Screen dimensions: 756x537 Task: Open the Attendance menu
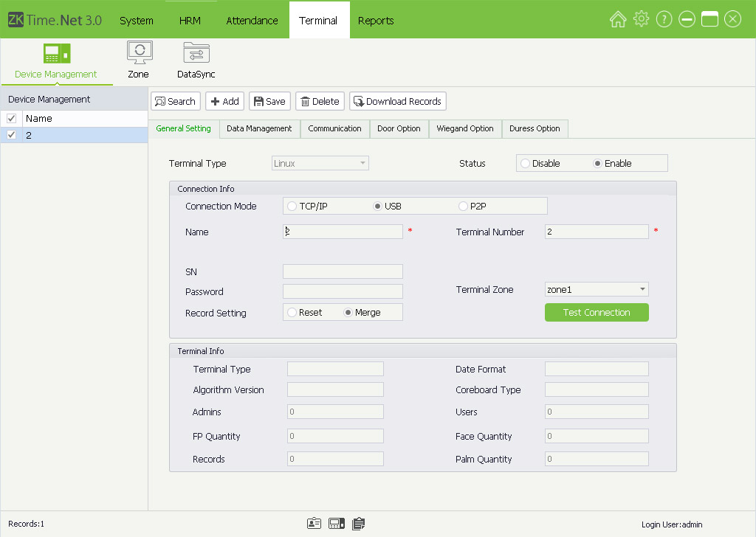coord(252,21)
